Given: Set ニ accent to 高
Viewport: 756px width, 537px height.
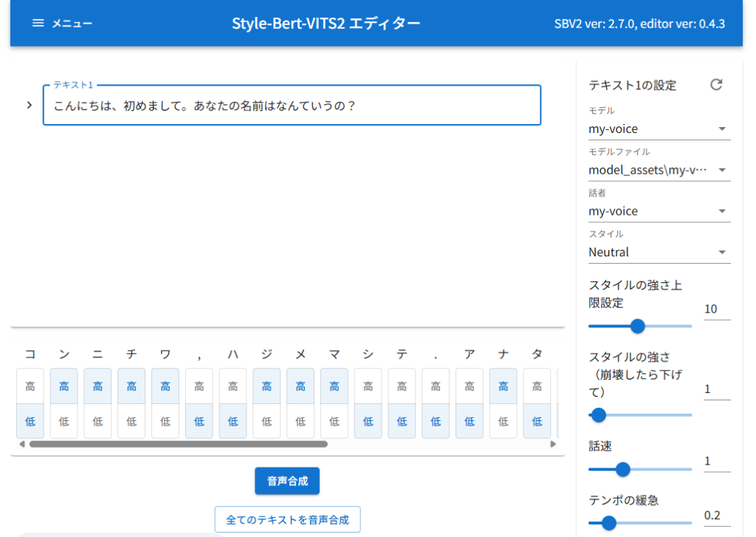Looking at the screenshot, I should [98, 386].
